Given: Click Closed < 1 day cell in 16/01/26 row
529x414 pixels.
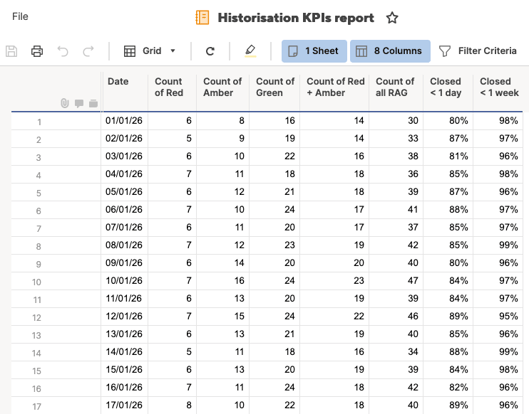Looking at the screenshot, I should (448, 387).
